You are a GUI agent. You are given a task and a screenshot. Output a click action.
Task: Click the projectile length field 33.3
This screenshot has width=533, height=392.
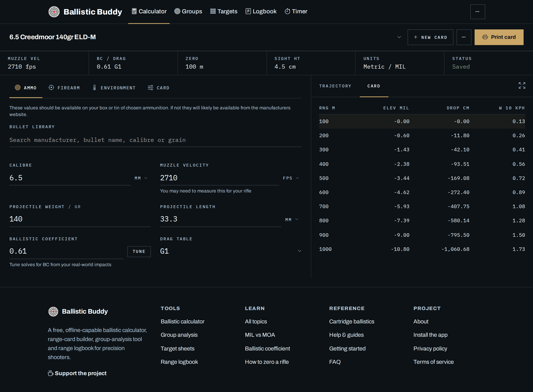point(221,219)
